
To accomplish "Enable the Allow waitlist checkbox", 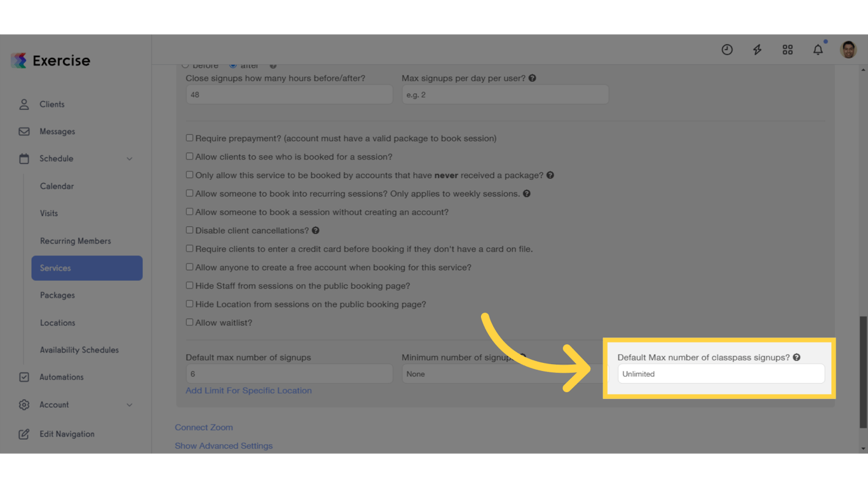I will click(x=189, y=322).
